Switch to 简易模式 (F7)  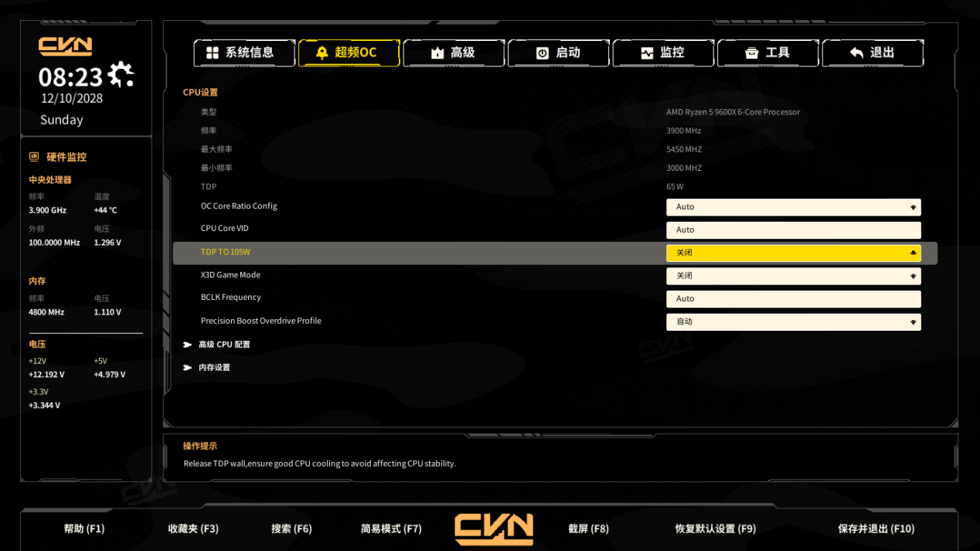[x=391, y=529]
